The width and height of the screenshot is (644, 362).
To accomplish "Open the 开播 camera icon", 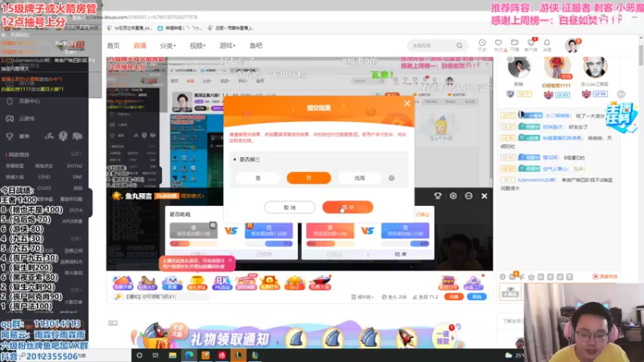I will pyautogui.click(x=514, y=45).
